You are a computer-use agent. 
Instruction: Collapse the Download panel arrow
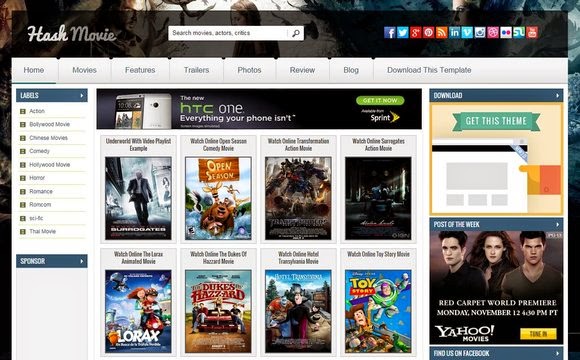(557, 95)
